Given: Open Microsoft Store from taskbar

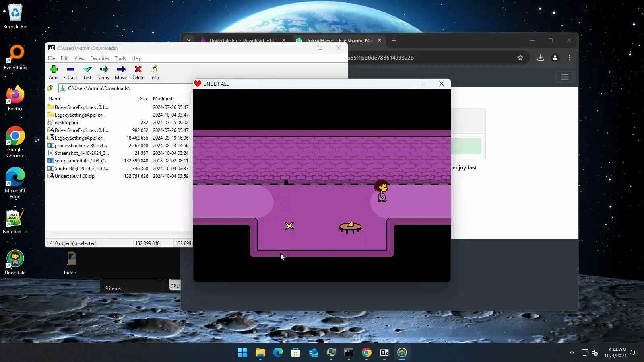Looking at the screenshot, I should tap(296, 353).
